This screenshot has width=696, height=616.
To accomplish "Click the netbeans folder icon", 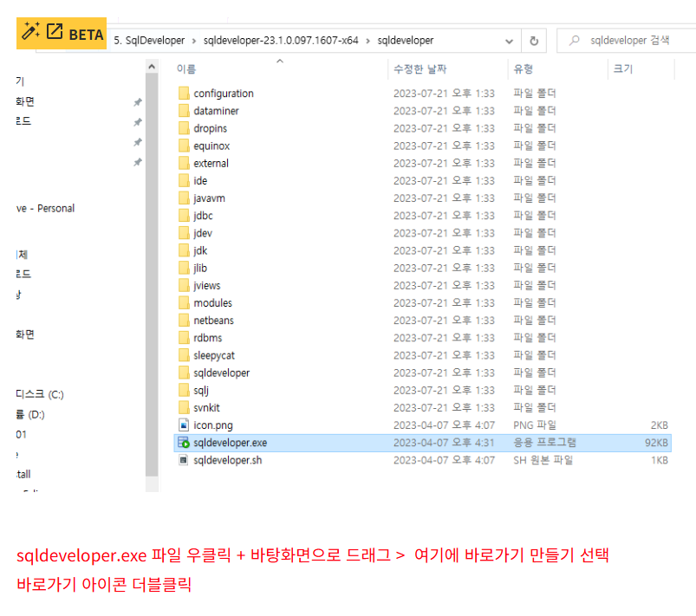I will point(184,320).
